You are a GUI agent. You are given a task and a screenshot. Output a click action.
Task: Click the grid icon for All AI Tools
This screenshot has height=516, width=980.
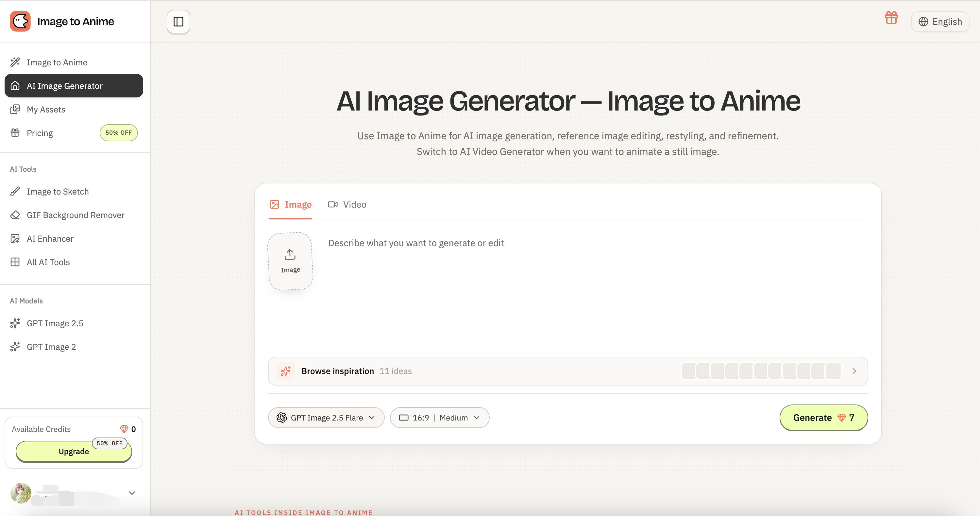click(15, 262)
